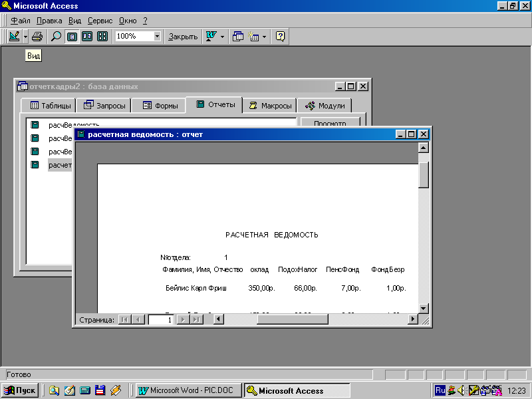Click the Microsoft Access taskbar button
Screen dimensions: 532x399
297,390
